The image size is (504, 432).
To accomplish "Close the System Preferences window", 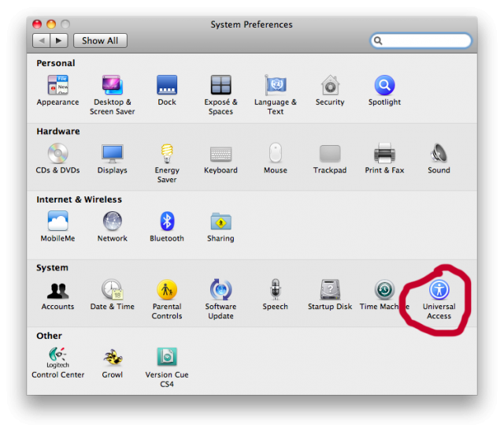I will pos(37,24).
